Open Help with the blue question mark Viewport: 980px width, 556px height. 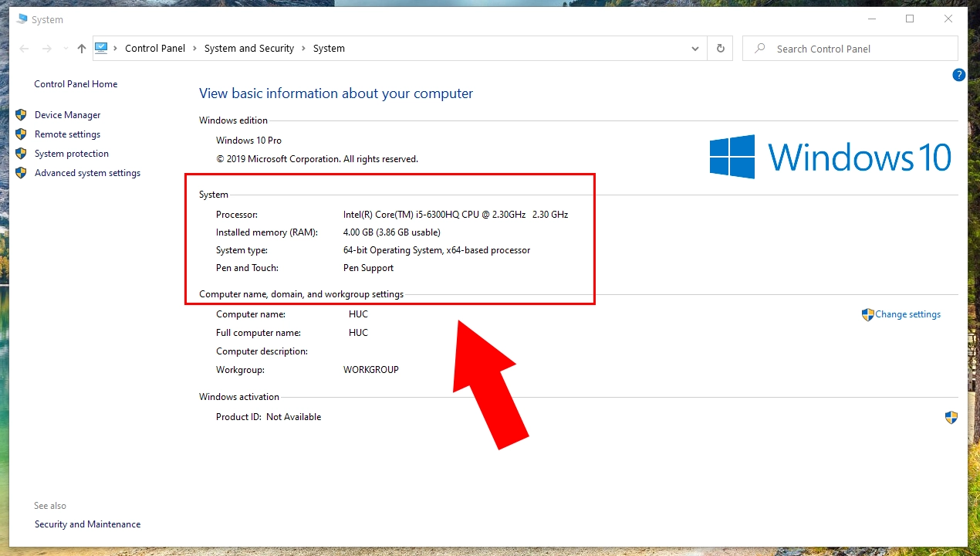click(958, 75)
